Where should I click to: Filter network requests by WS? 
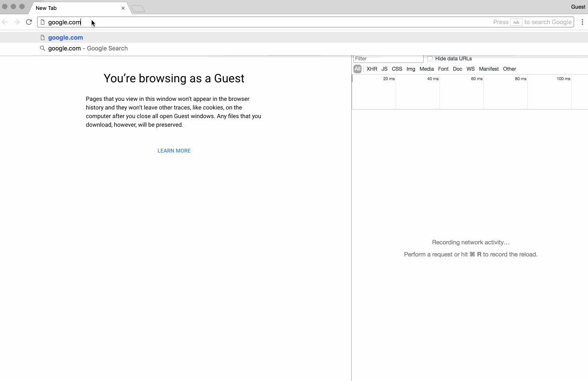click(x=470, y=69)
